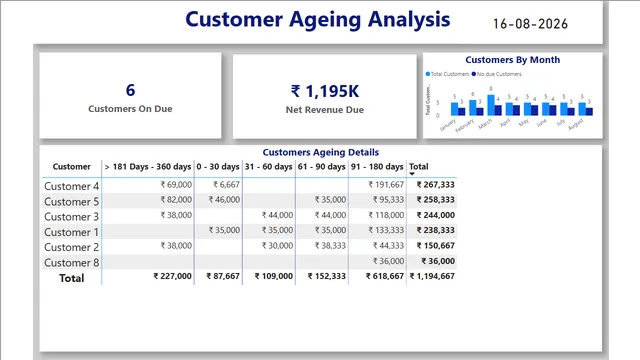Click the Customer Ageing Analysis title
Viewport: 640px width, 360px height.
pos(318,19)
